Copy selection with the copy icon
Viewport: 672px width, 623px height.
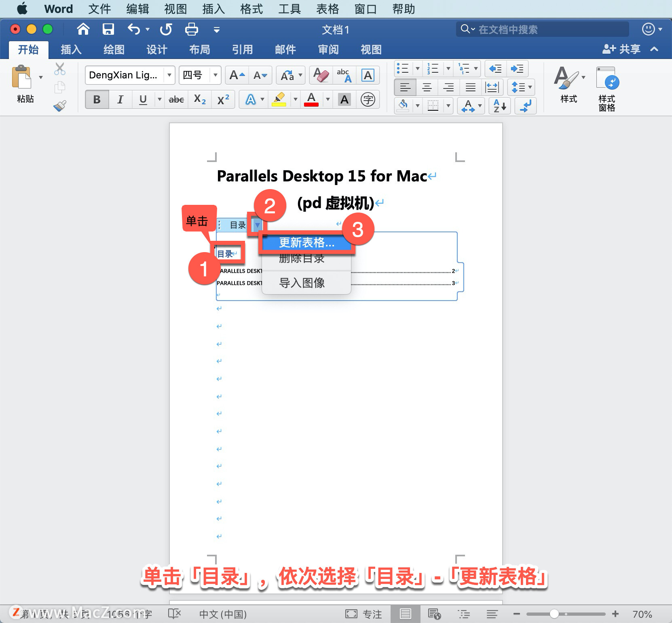pyautogui.click(x=60, y=87)
